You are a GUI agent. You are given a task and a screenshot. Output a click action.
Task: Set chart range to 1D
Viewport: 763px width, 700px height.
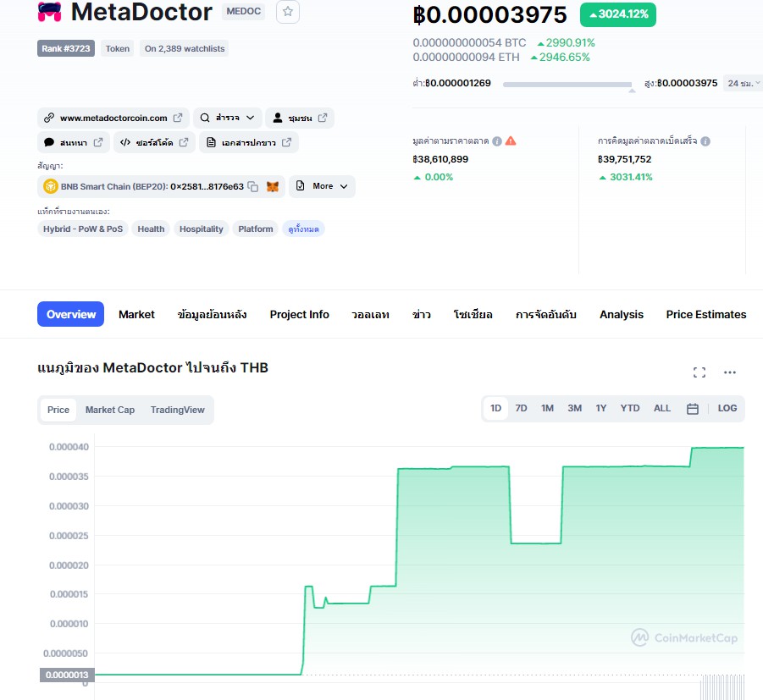pos(495,408)
